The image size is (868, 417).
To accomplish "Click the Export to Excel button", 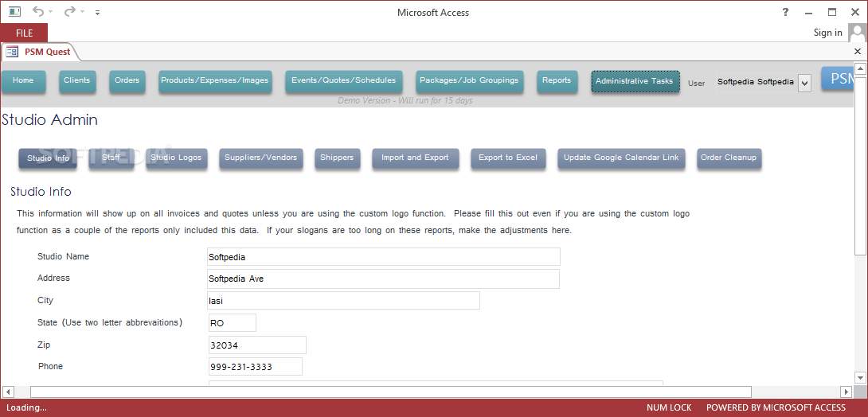I will [508, 158].
